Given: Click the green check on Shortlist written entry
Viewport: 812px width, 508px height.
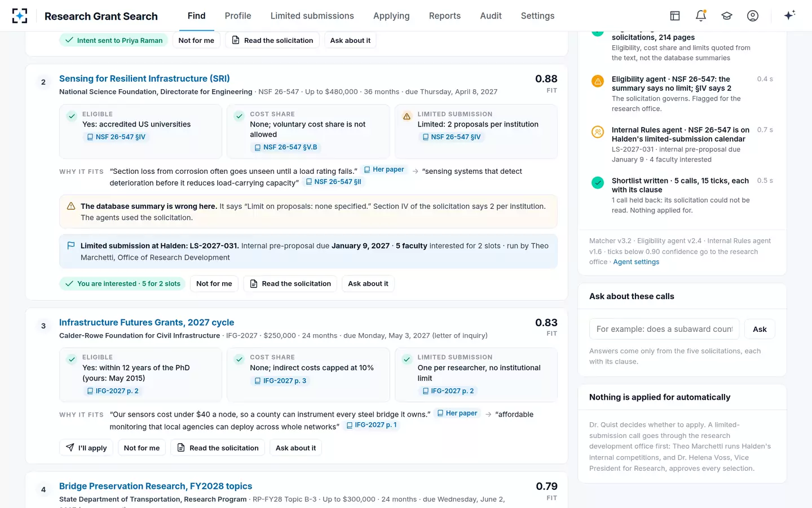Looking at the screenshot, I should coord(598,183).
